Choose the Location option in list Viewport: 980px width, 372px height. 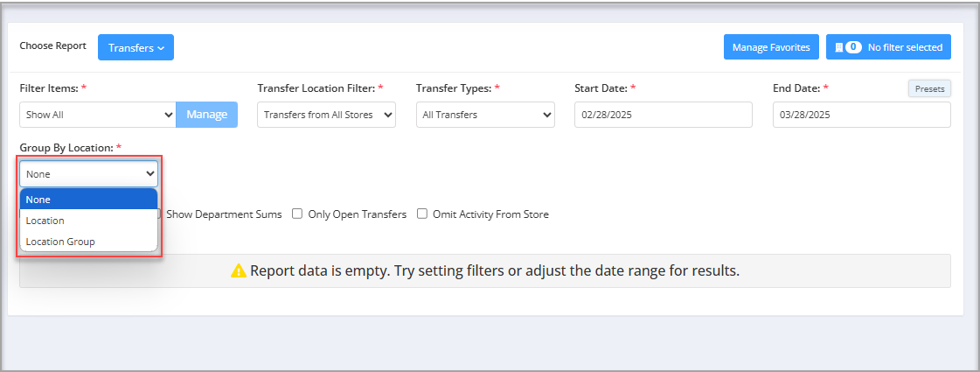tap(89, 221)
